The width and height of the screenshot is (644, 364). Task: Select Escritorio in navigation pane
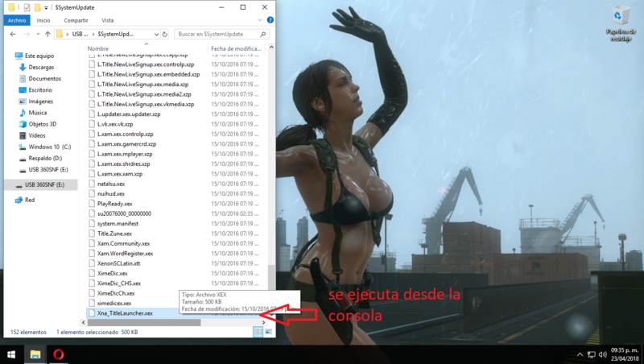pyautogui.click(x=40, y=90)
